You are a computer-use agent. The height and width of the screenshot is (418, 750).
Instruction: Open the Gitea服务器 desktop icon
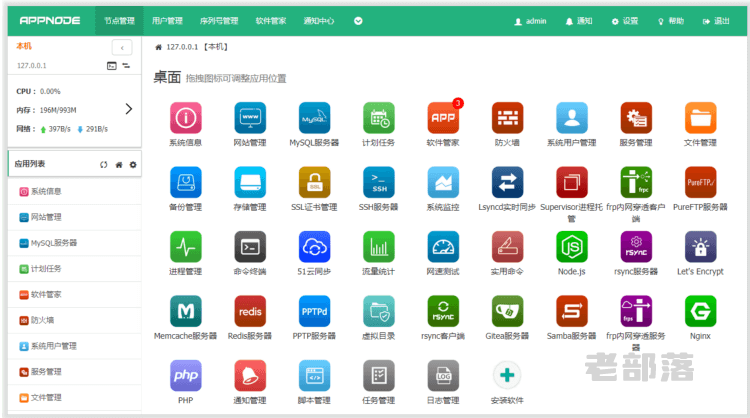pyautogui.click(x=507, y=311)
